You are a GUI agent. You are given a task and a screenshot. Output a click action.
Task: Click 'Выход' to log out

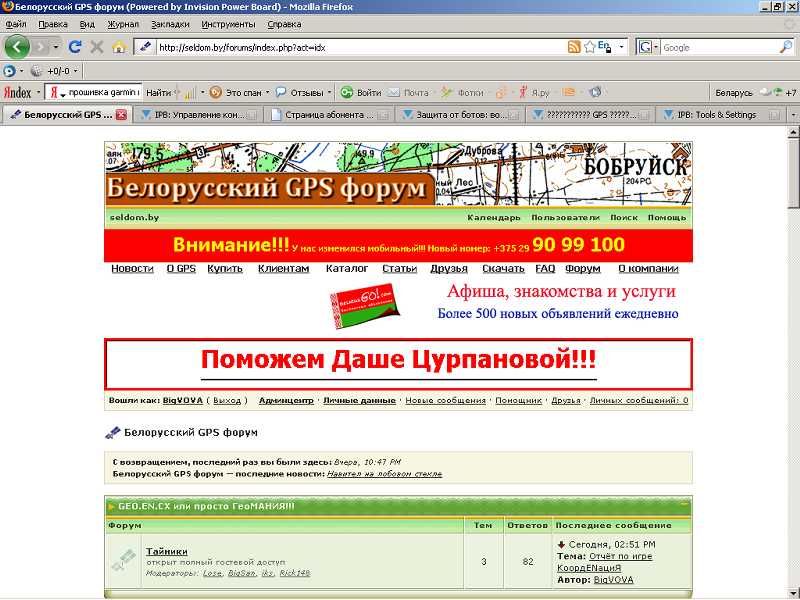[x=227, y=401]
